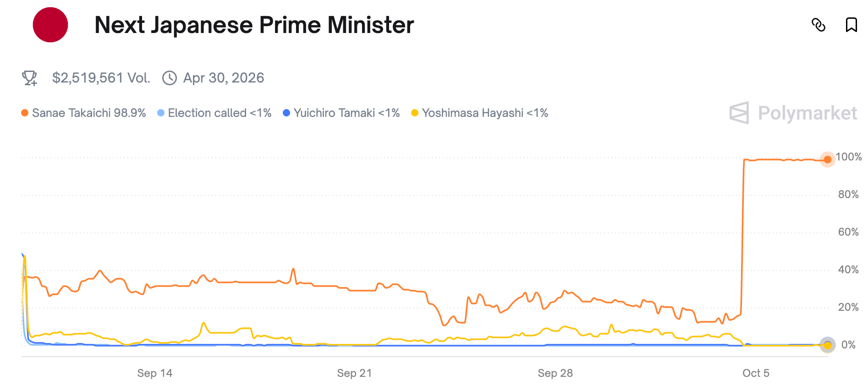Click the Oct 5 x-axis label
This screenshot has width=868, height=386.
click(x=756, y=373)
